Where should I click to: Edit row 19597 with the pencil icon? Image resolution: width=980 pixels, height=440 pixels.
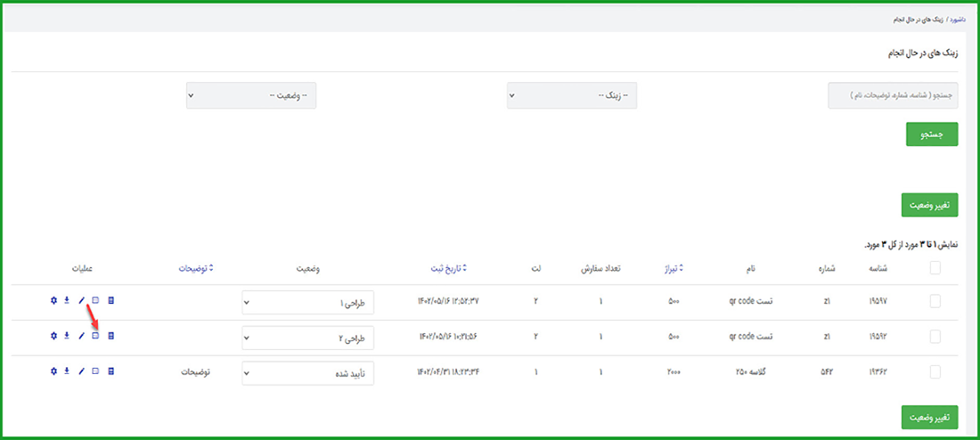[x=81, y=301]
